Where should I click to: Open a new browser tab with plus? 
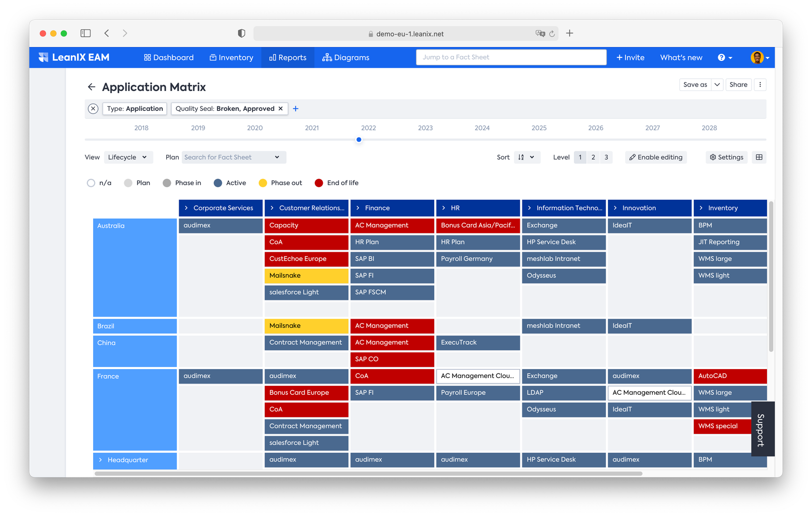[570, 33]
